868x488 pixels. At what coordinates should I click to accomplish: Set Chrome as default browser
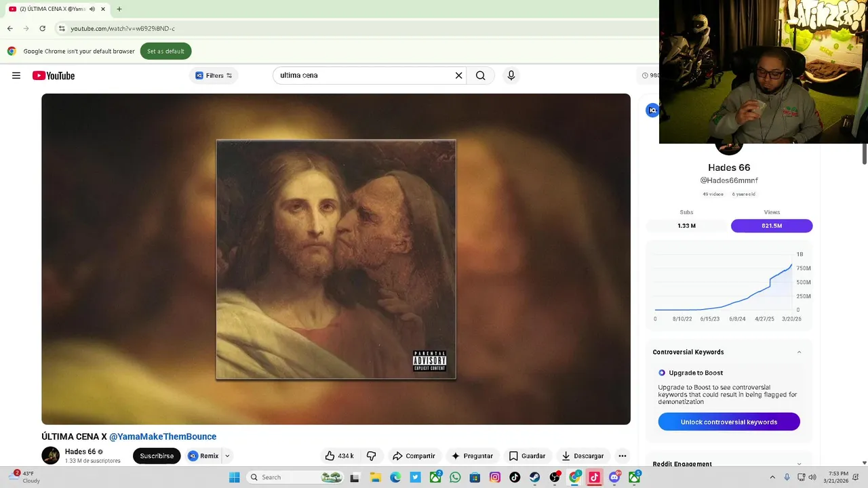click(x=165, y=51)
